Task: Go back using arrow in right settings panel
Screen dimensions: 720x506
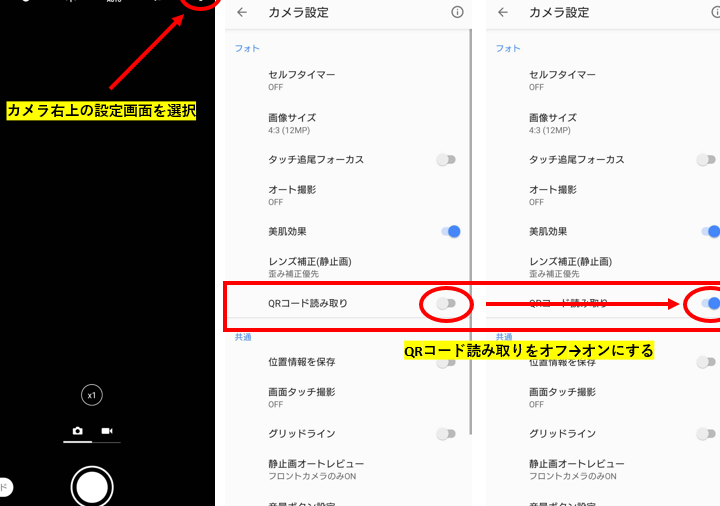Action: (x=503, y=13)
